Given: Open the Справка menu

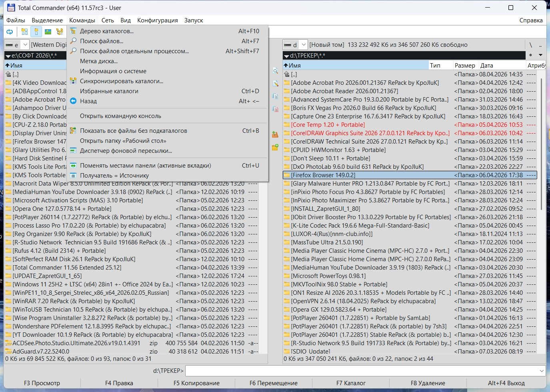Looking at the screenshot, I should tap(531, 20).
